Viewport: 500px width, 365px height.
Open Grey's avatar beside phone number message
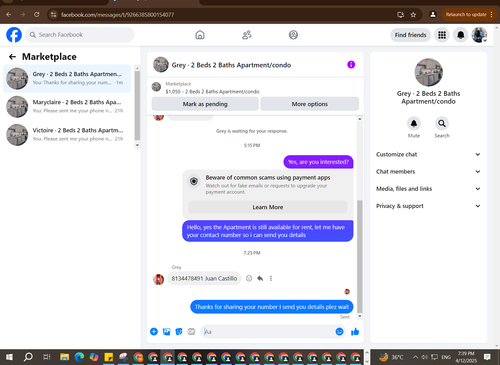pyautogui.click(x=158, y=279)
